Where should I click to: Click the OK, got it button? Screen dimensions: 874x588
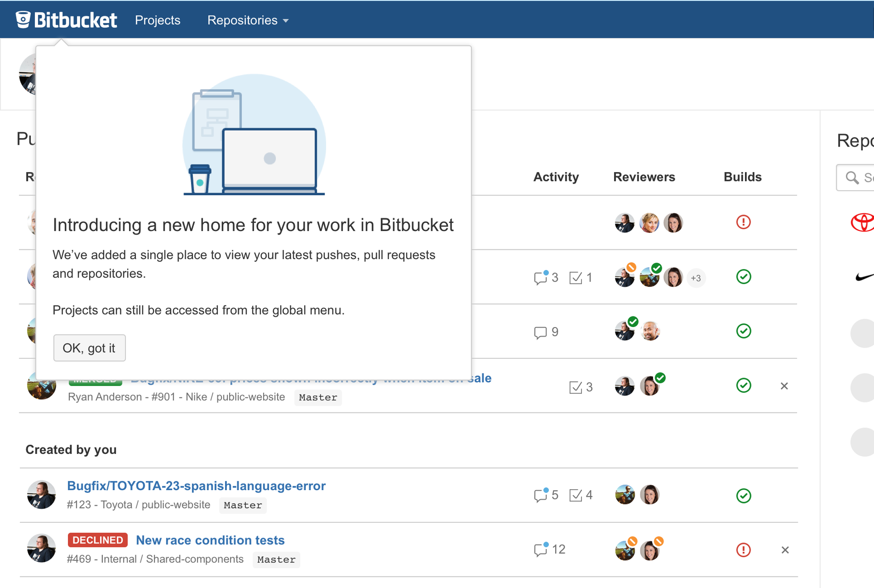point(89,348)
